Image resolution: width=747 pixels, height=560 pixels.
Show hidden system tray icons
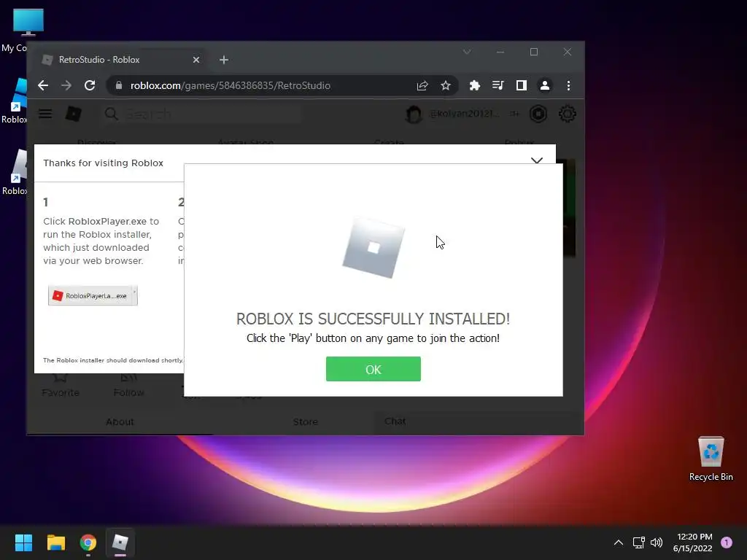pyautogui.click(x=619, y=542)
